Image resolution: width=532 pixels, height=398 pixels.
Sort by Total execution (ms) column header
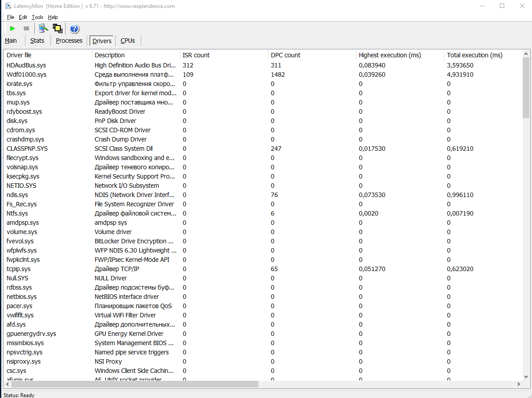click(x=483, y=55)
